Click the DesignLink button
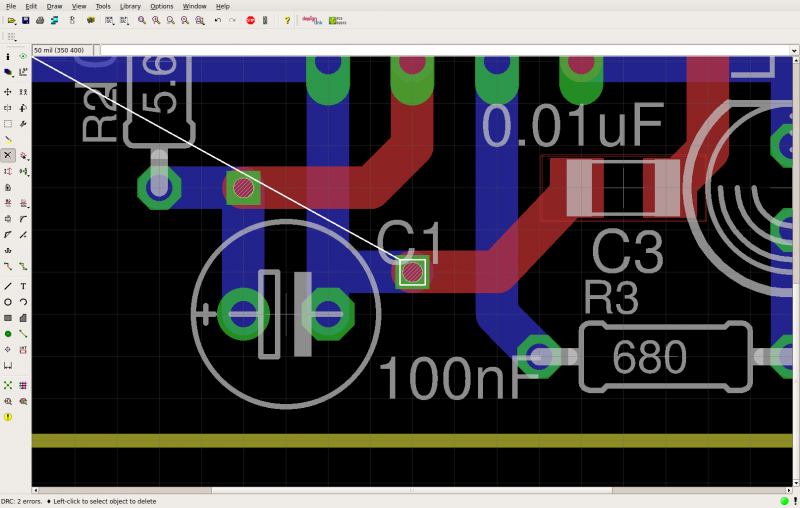Screen dimensions: 800x508 click(311, 20)
